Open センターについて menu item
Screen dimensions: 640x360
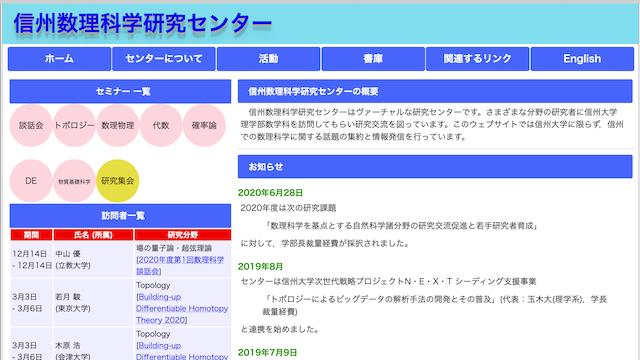click(x=164, y=59)
